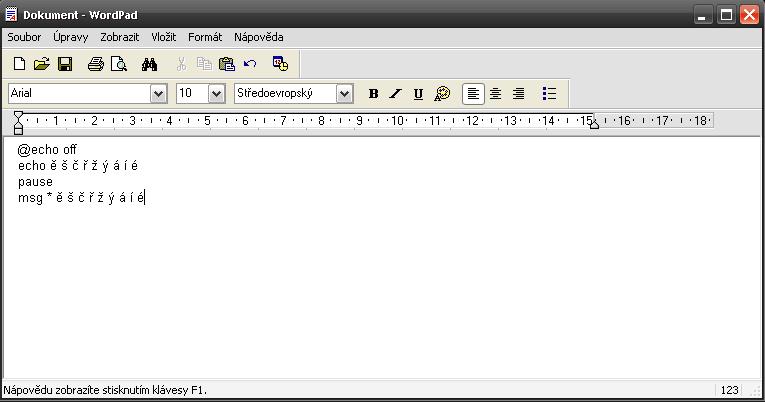Center align the text
The width and height of the screenshot is (765, 402).
pos(496,94)
